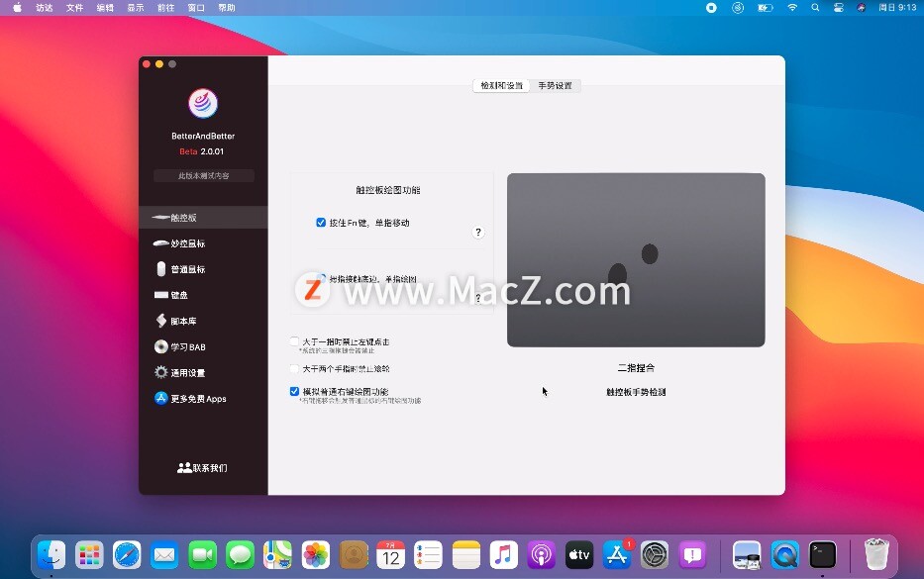Viewport: 924px width, 579px height.
Task: Switch to the 手势设置 tab
Action: point(556,85)
